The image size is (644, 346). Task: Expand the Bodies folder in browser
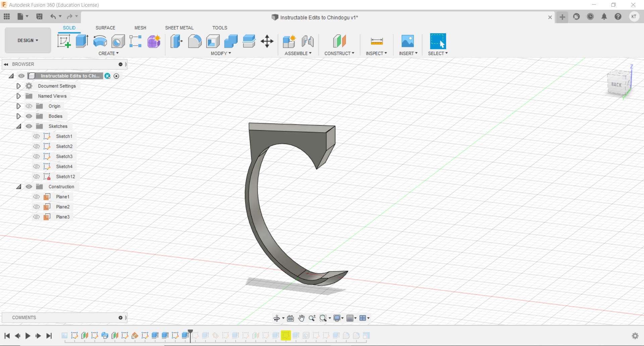tap(18, 116)
